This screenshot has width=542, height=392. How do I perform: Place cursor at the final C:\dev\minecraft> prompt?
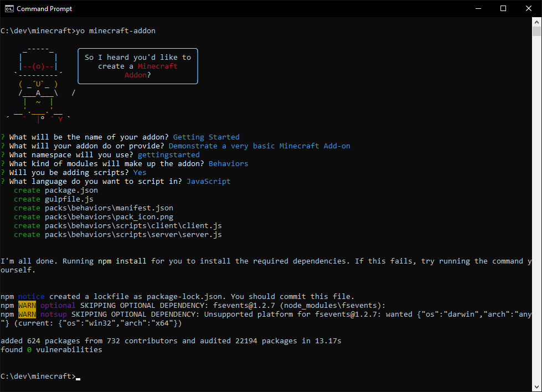point(78,376)
